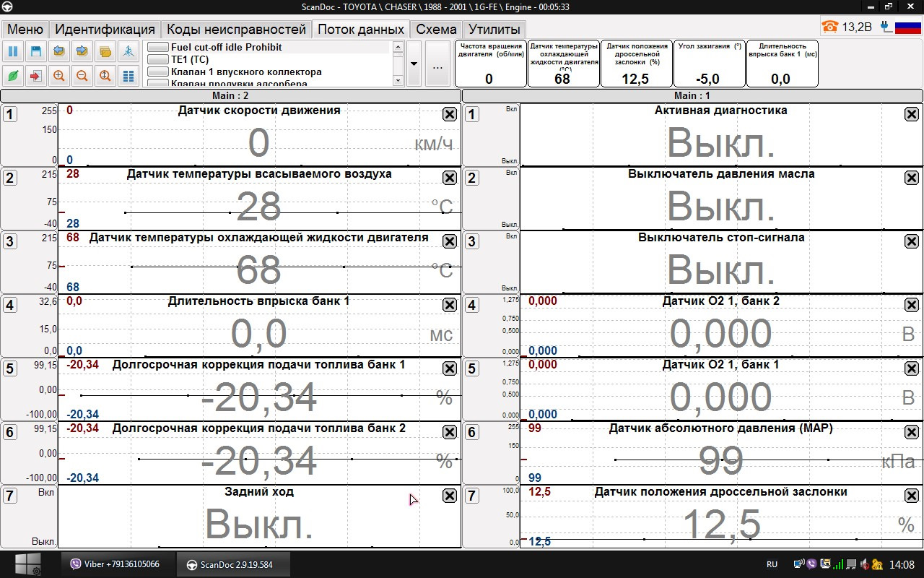The width and height of the screenshot is (924, 578).
Task: Close Длительность впрыска банк 1 graph
Action: tap(449, 305)
